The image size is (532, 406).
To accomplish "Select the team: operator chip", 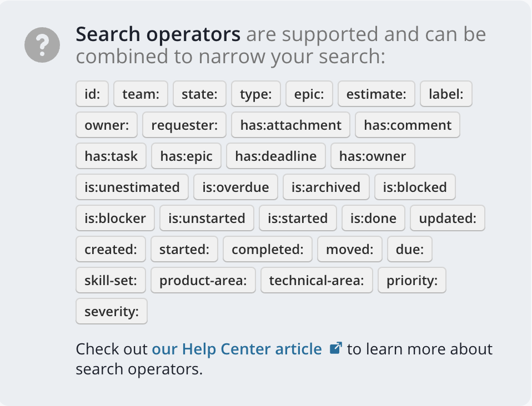I will click(x=141, y=94).
